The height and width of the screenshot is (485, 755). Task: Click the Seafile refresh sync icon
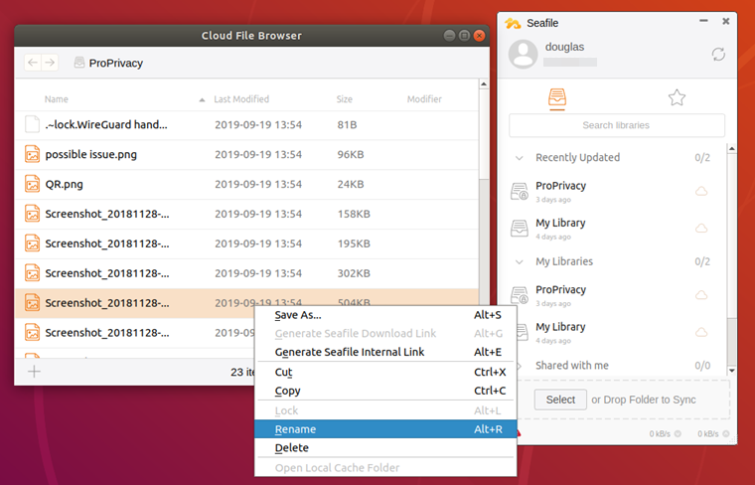(718, 54)
